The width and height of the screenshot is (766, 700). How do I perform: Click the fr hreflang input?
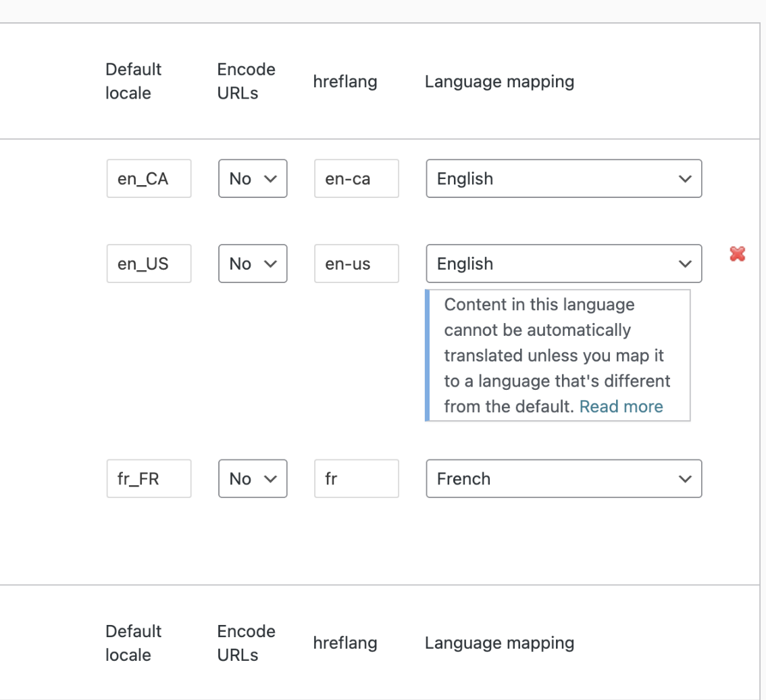(x=356, y=479)
